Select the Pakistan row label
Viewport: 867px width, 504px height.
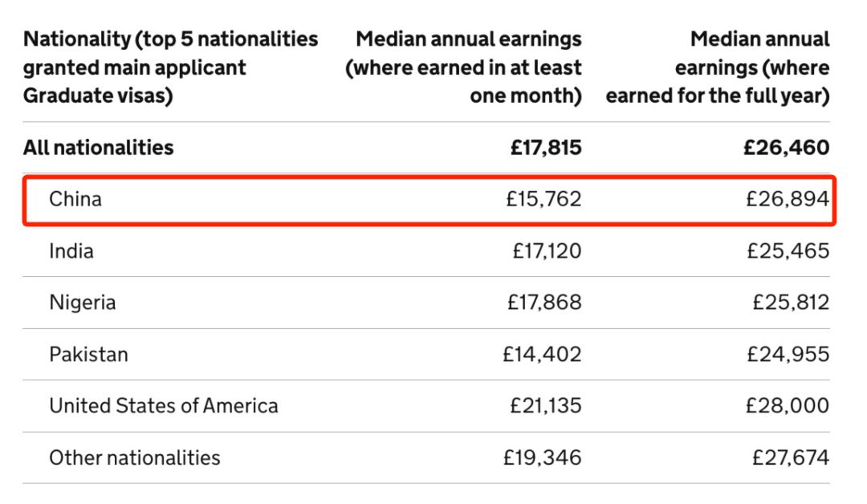click(88, 354)
